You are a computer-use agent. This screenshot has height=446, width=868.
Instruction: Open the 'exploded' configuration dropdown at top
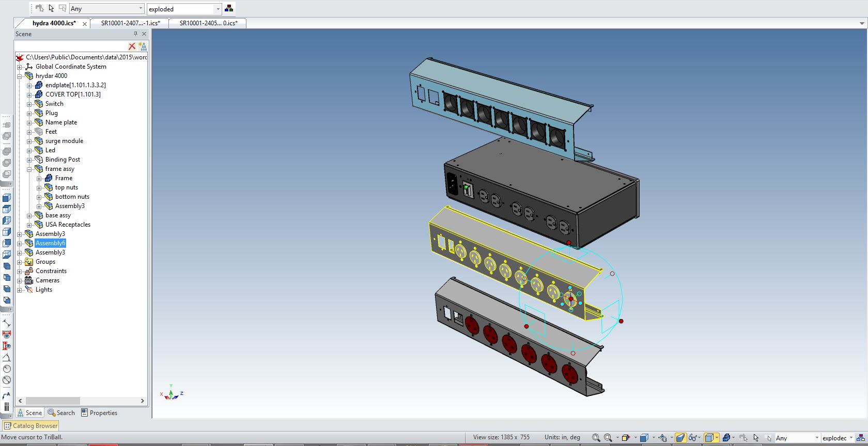pyautogui.click(x=184, y=9)
